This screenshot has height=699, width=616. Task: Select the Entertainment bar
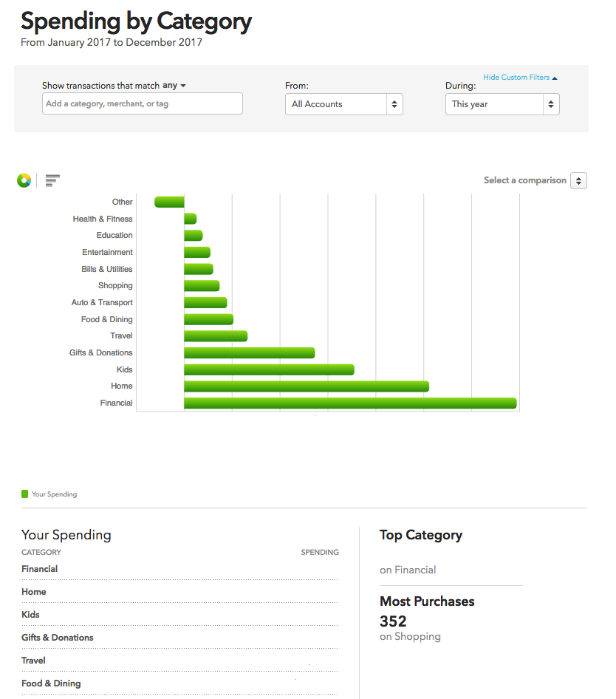197,252
